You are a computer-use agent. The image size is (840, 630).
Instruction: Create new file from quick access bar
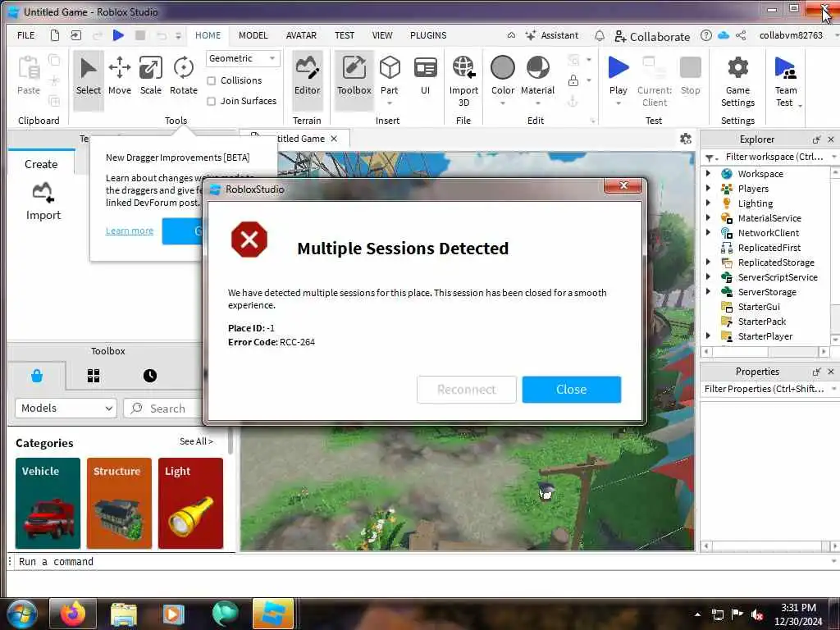[x=55, y=35]
